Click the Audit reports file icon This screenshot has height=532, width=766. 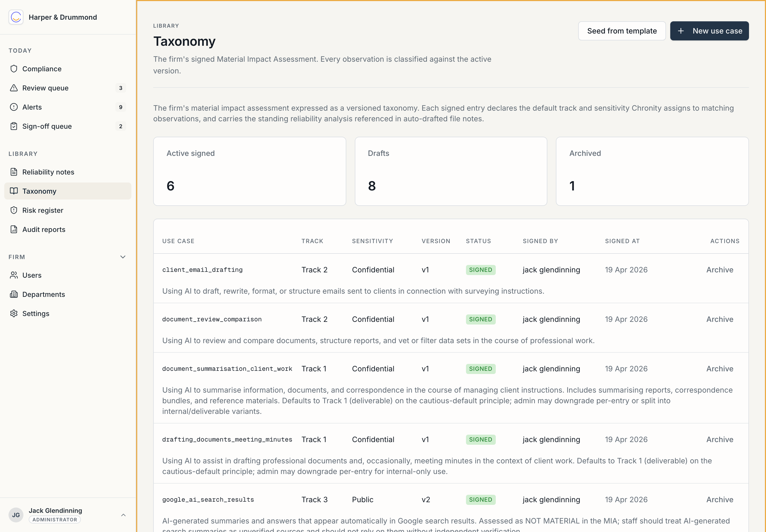(14, 229)
